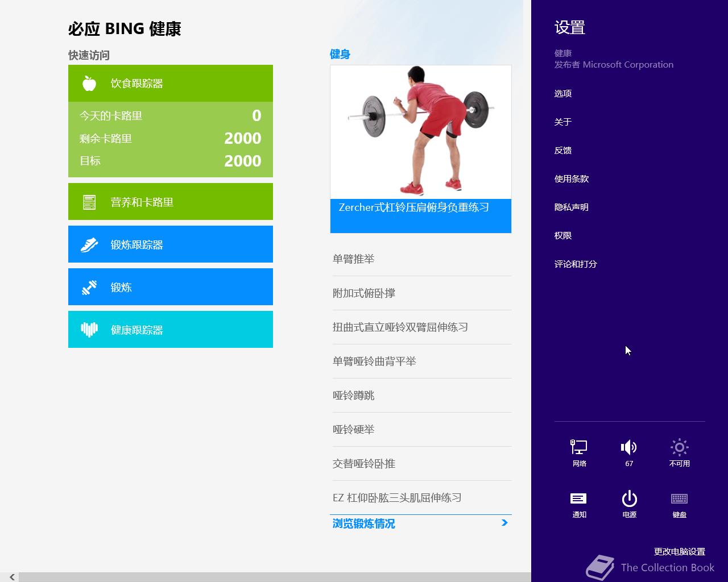728x582 pixels.
Task: Select the 哑铃硬举 exercise
Action: (x=422, y=430)
